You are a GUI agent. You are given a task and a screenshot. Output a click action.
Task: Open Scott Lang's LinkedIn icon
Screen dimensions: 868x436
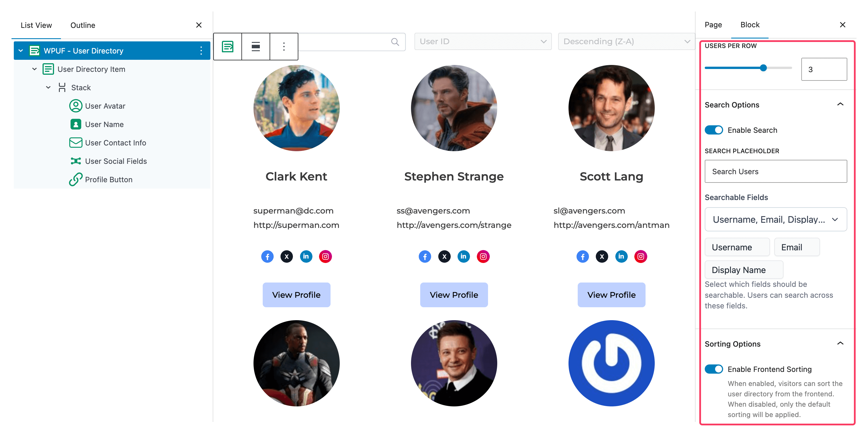click(621, 257)
